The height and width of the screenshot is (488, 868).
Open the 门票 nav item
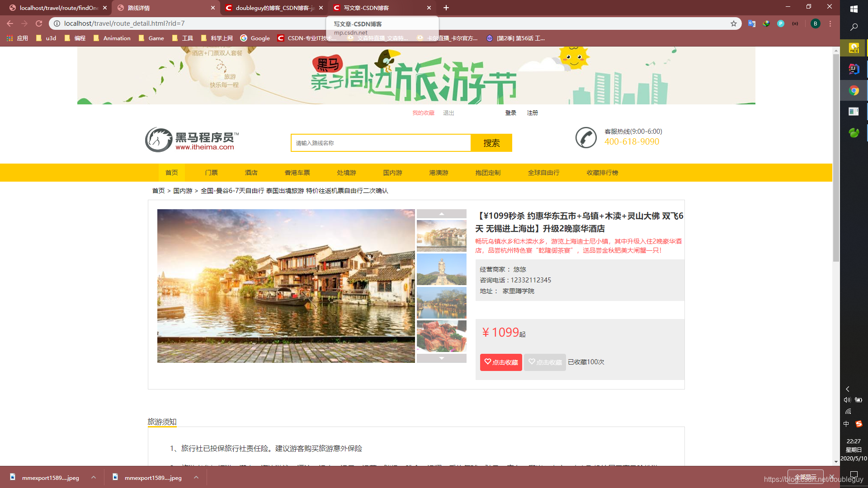click(211, 173)
